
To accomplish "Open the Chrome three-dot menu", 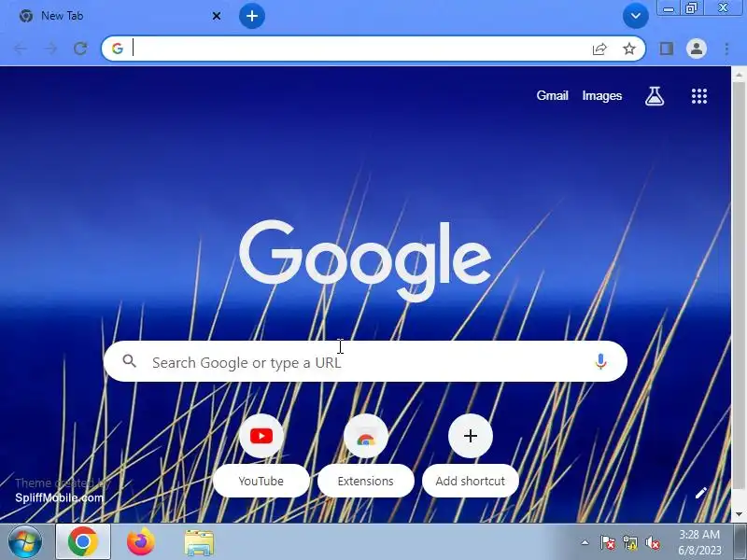I will [726, 49].
